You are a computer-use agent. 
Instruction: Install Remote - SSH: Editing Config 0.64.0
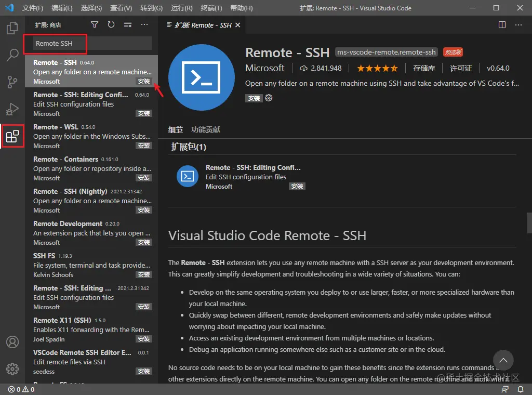click(x=144, y=113)
